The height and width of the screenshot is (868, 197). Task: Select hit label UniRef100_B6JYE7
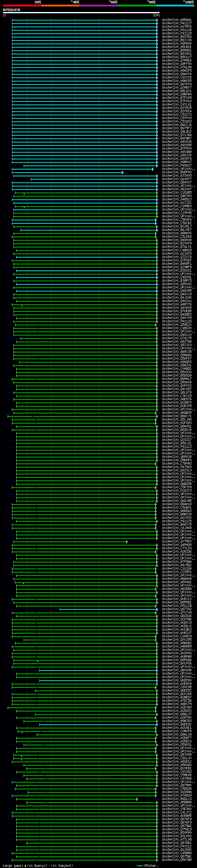coord(176,230)
